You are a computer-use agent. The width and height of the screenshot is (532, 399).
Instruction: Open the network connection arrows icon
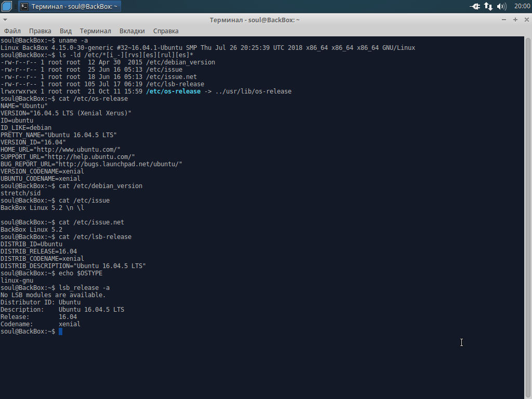pyautogui.click(x=488, y=6)
